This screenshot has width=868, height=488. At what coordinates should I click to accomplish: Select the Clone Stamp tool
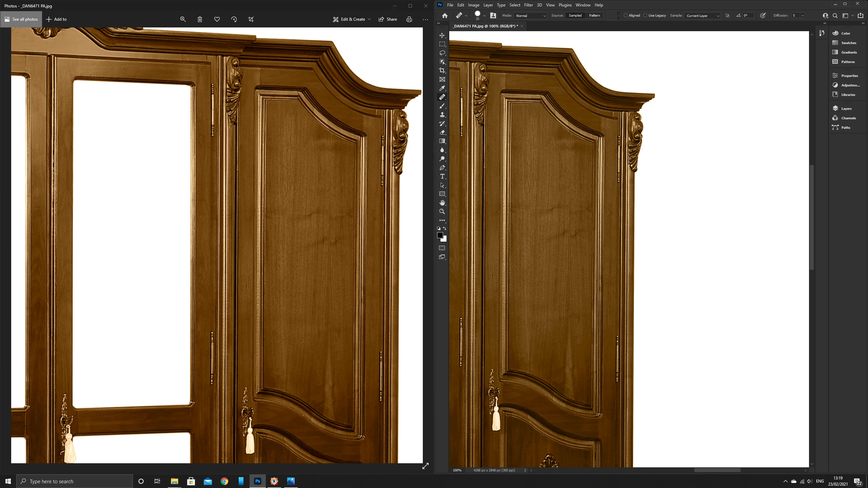tap(442, 115)
